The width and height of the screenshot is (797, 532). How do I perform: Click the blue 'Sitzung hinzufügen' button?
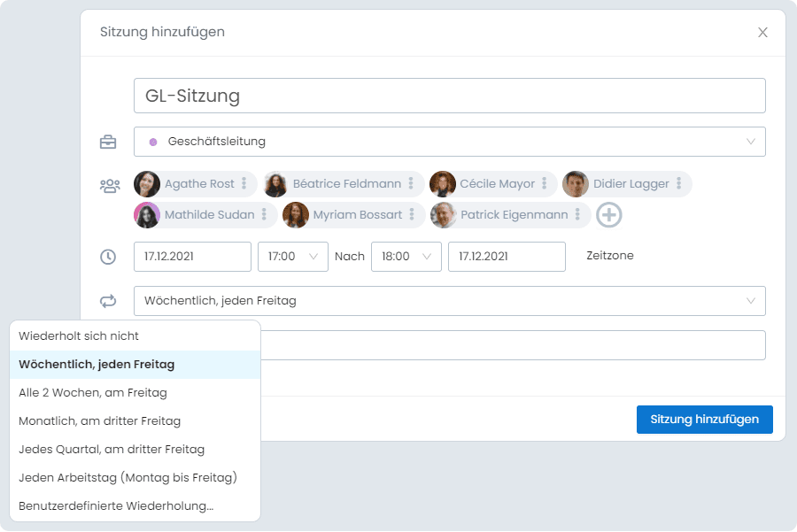[x=705, y=420]
